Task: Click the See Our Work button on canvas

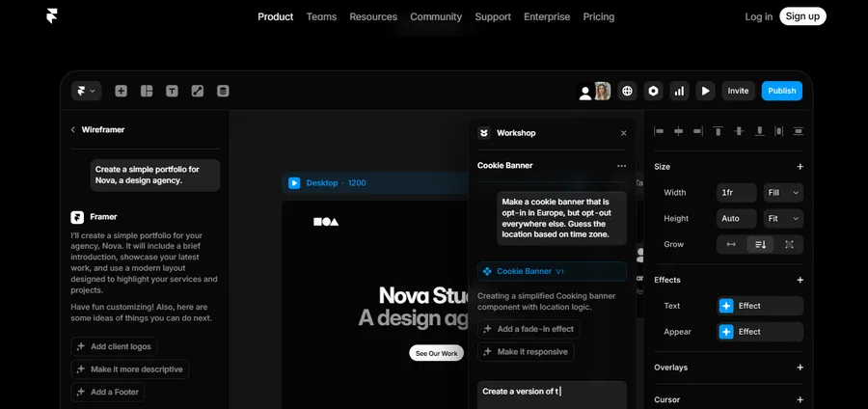Action: (x=436, y=353)
